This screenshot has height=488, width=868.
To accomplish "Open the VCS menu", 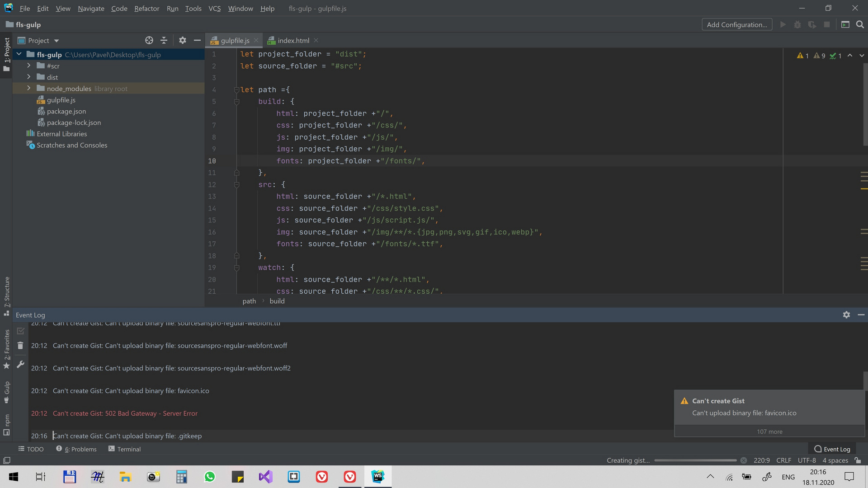I will (215, 8).
